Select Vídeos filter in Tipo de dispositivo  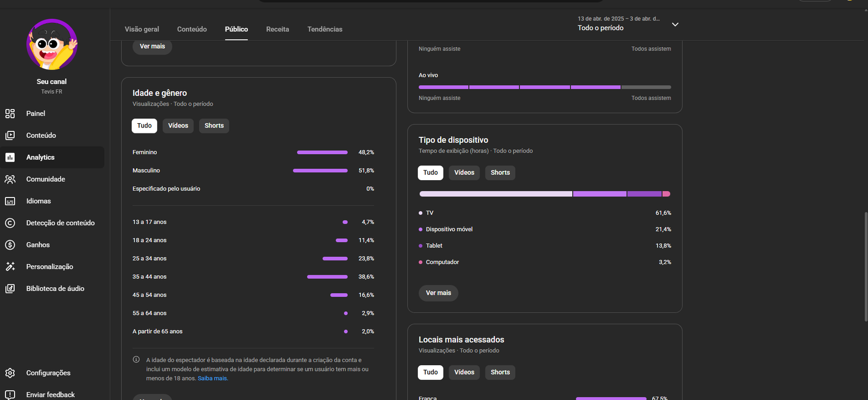pyautogui.click(x=464, y=173)
